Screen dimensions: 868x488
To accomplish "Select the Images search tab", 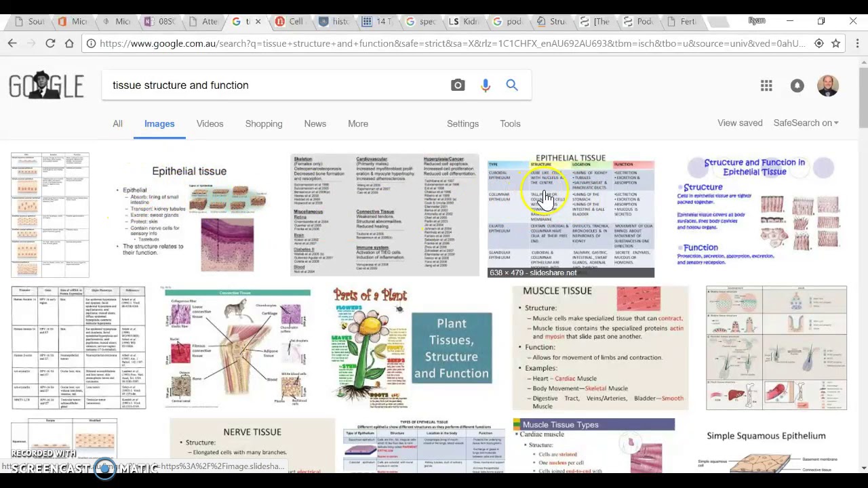I will [159, 123].
